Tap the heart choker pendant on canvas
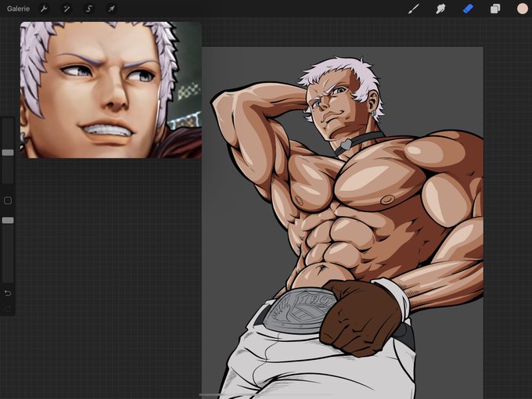Image resolution: width=532 pixels, height=399 pixels. (346, 145)
